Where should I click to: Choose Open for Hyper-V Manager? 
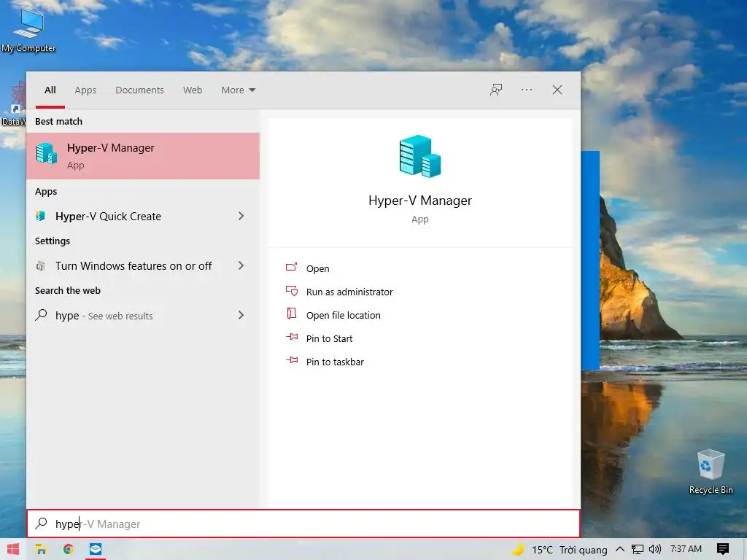pos(318,268)
